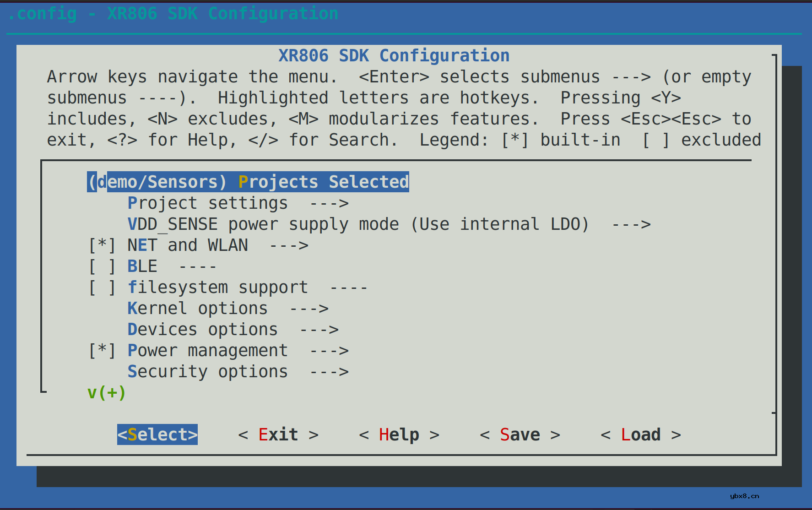Click the BLE menu label
This screenshot has height=510, width=812.
click(x=142, y=266)
